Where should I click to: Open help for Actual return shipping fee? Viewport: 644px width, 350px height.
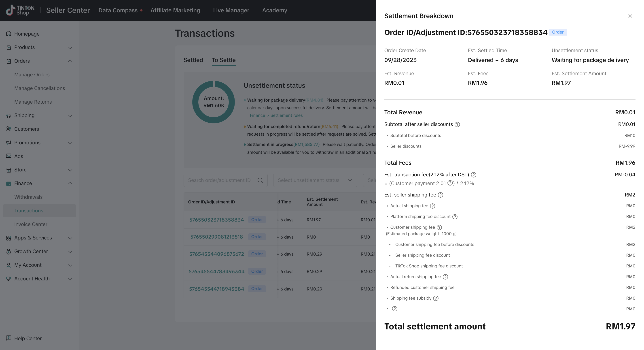coord(445,277)
